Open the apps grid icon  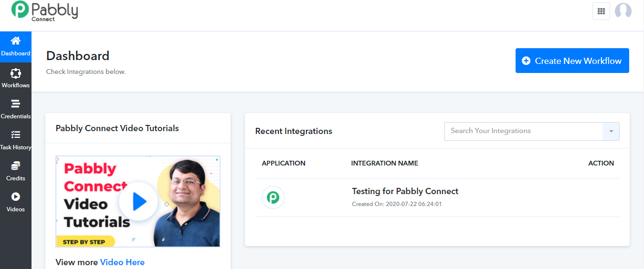(x=601, y=11)
